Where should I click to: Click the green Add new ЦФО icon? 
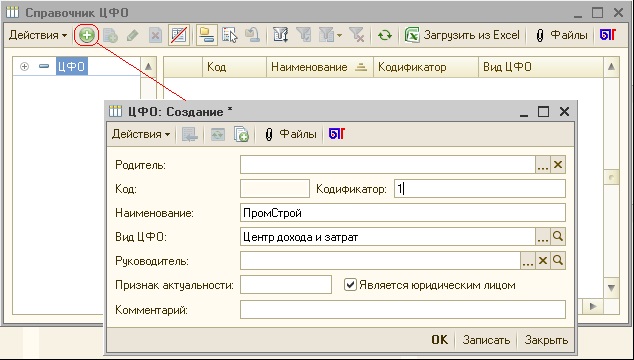coord(87,36)
